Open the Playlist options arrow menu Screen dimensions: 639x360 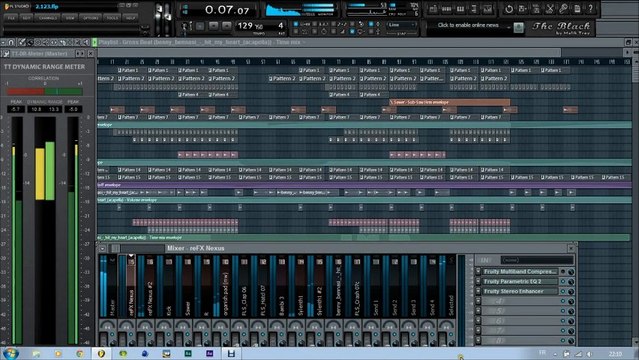[3, 42]
